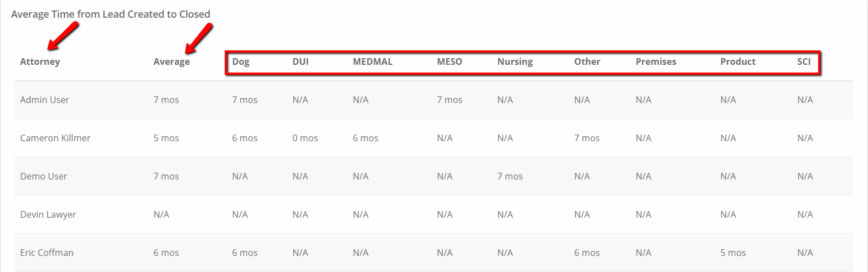Select Cameron Killmer in attorney list
The width and height of the screenshot is (868, 272).
click(55, 138)
